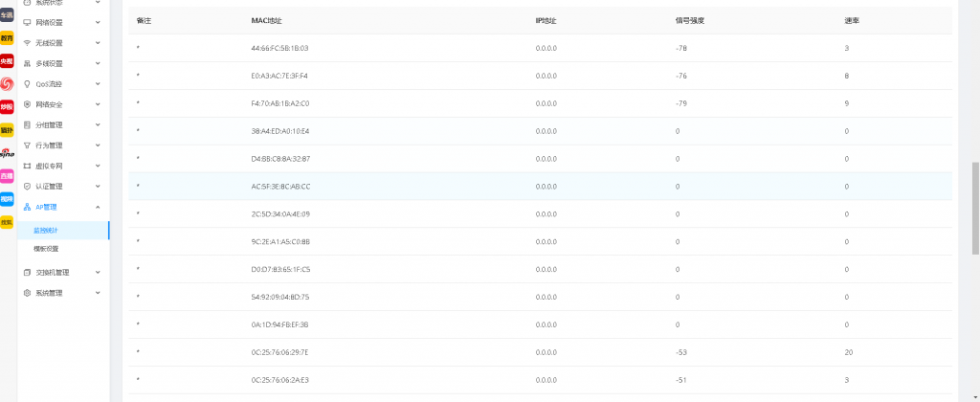The width and height of the screenshot is (980, 402).
Task: Click the 系统管理 gear icon
Action: [27, 293]
